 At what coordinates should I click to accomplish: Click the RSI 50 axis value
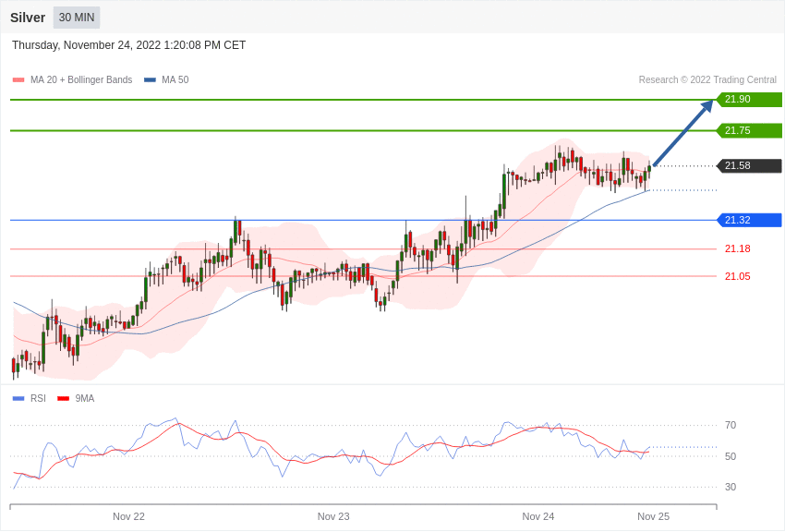(x=731, y=456)
